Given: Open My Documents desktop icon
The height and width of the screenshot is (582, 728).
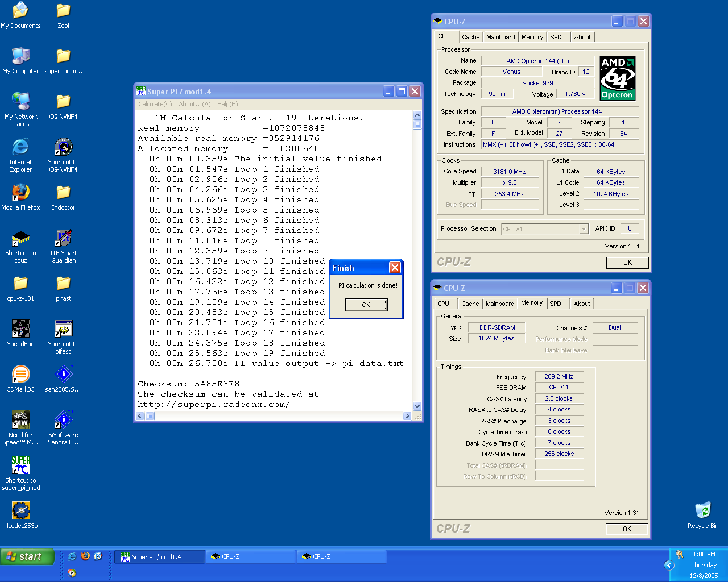Looking at the screenshot, I should click(x=20, y=15).
